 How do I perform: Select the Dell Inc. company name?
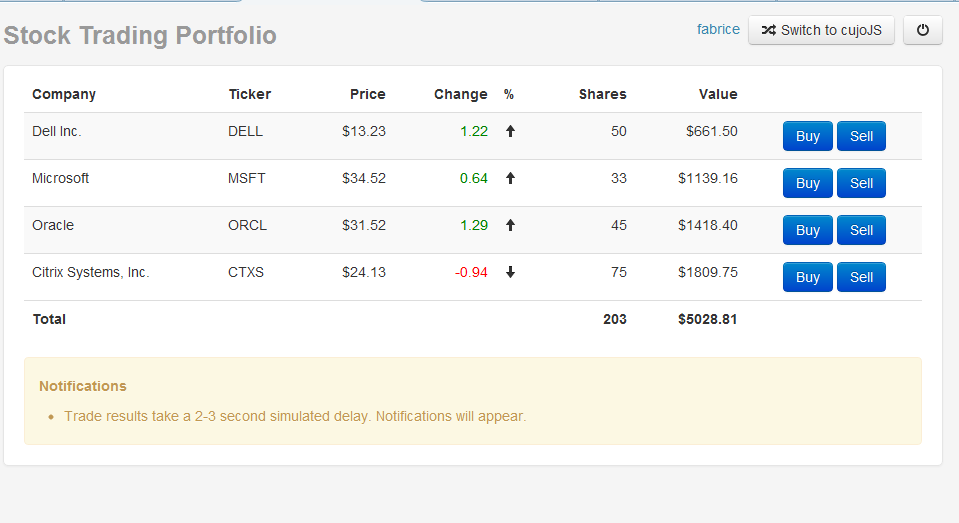(57, 131)
